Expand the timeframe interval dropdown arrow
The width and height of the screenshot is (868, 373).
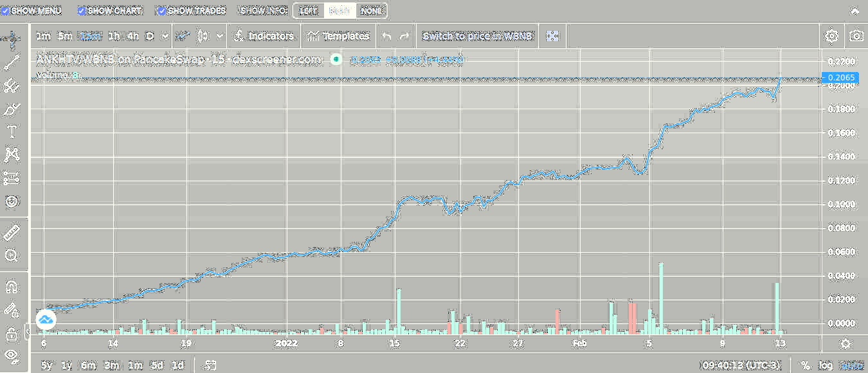point(165,36)
